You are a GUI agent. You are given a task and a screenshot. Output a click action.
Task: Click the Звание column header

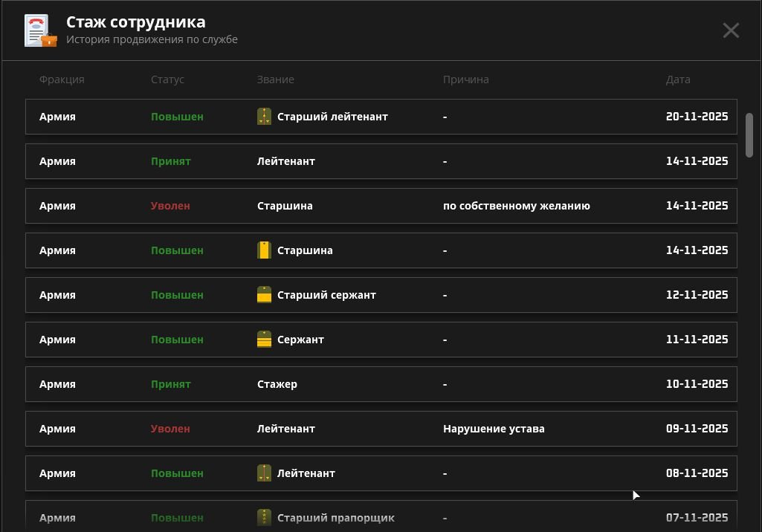pos(275,80)
